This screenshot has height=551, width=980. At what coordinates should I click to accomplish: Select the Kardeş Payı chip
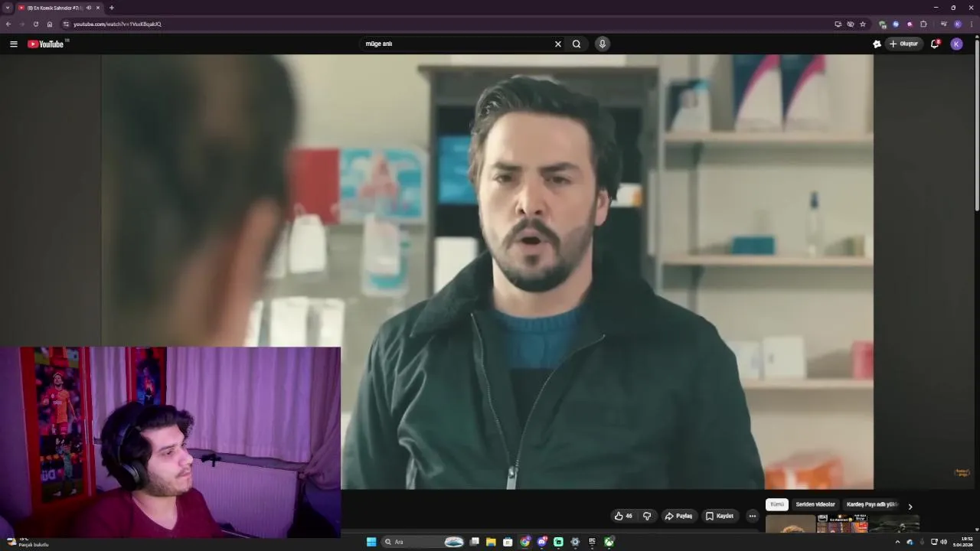872,505
